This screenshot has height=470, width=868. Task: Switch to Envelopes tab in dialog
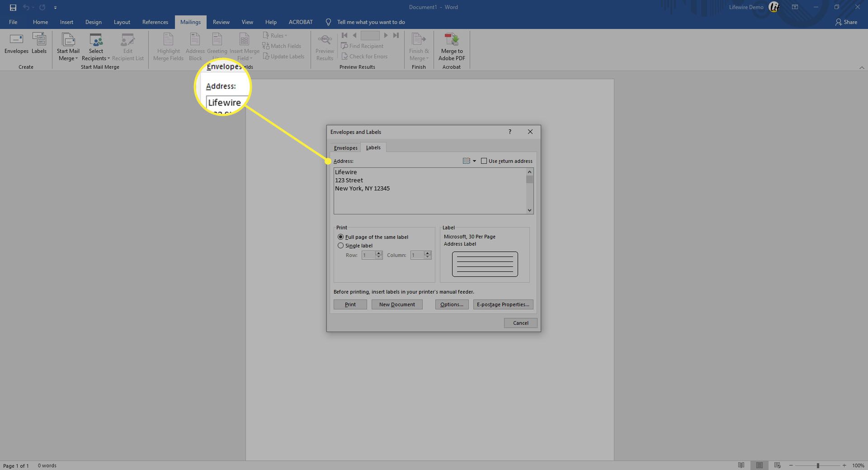pos(345,148)
